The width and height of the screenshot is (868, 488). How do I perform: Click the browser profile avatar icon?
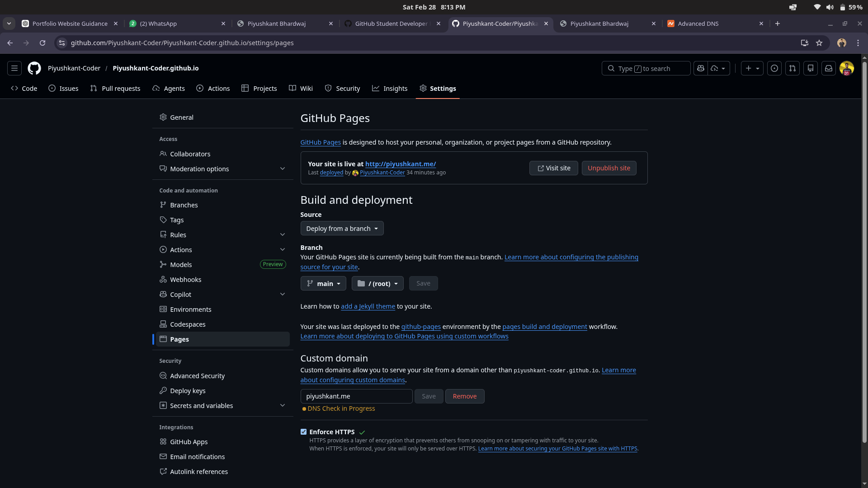(x=842, y=43)
